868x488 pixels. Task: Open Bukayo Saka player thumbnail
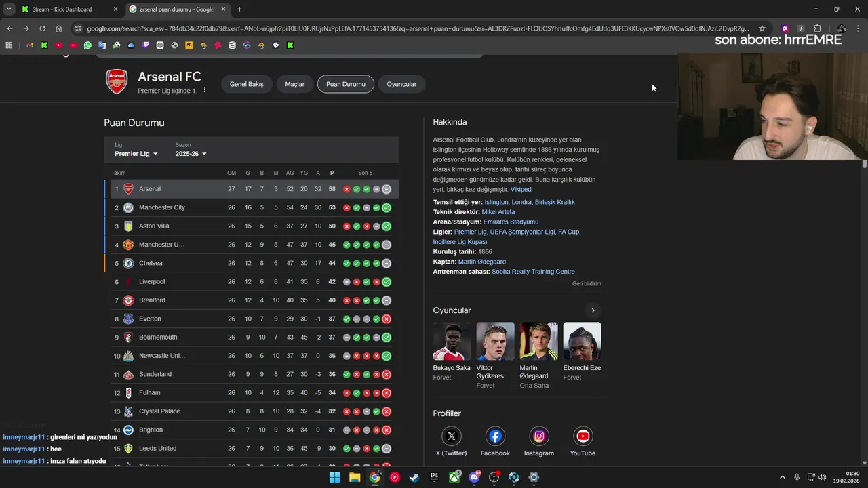click(x=452, y=342)
